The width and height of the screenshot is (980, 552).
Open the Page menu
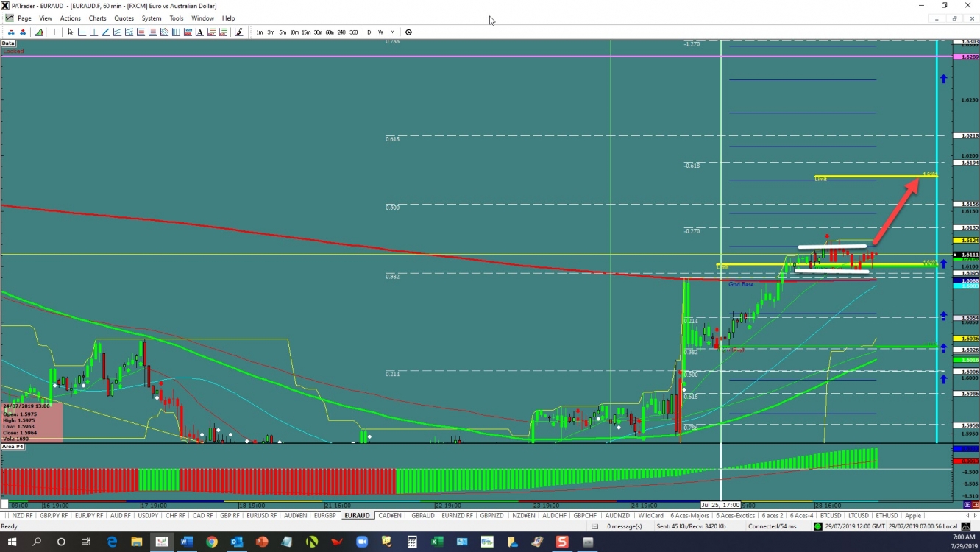24,18
